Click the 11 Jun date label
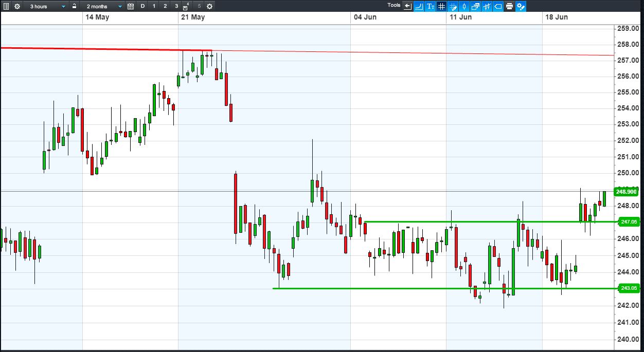Screen dimensions: 644x352 tap(460, 17)
